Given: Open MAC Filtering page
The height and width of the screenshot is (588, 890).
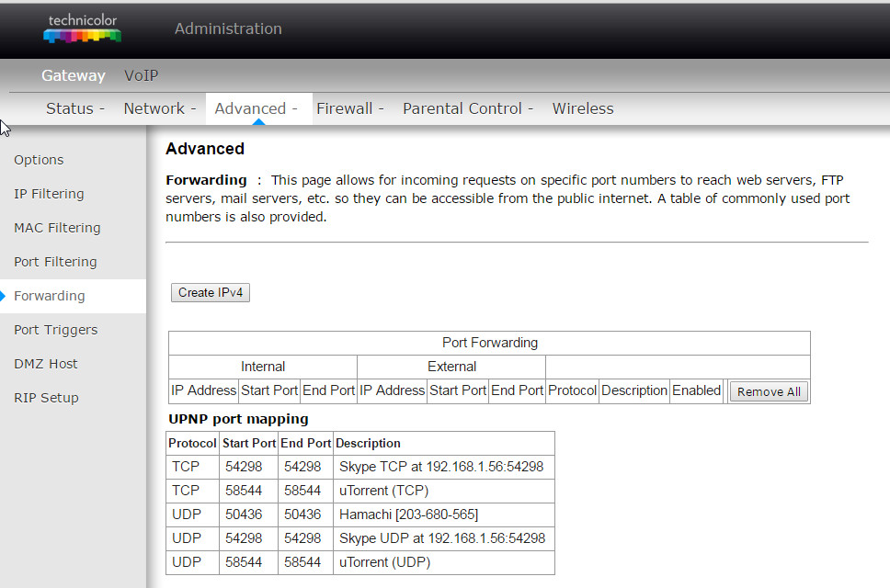Looking at the screenshot, I should point(57,228).
